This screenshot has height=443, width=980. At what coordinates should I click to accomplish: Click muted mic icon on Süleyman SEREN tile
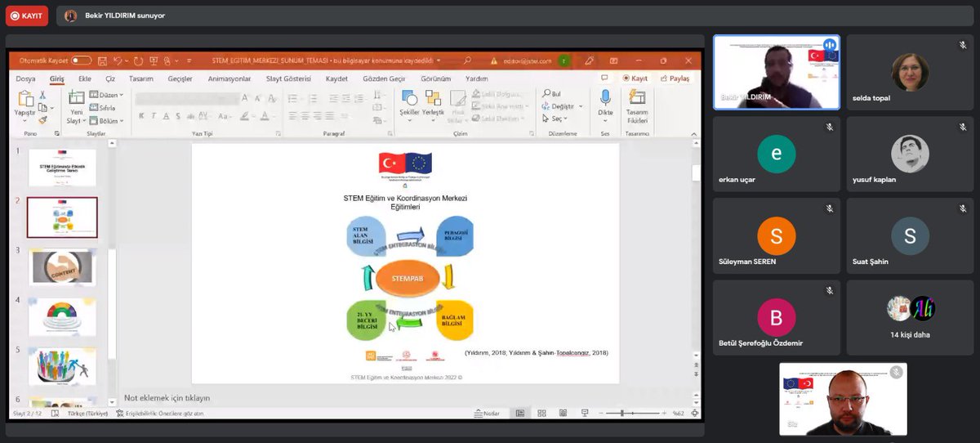click(x=829, y=208)
